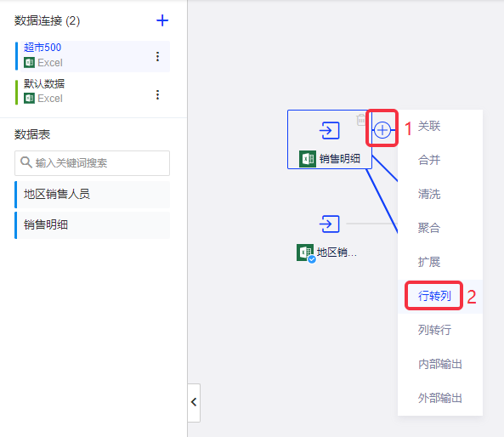The width and height of the screenshot is (504, 437).
Task: Choose 内部输出 from the operation menu
Action: coord(439,364)
